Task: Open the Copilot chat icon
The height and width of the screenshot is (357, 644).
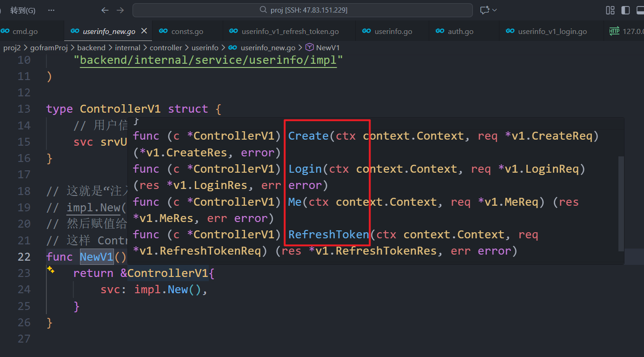Action: coord(485,10)
